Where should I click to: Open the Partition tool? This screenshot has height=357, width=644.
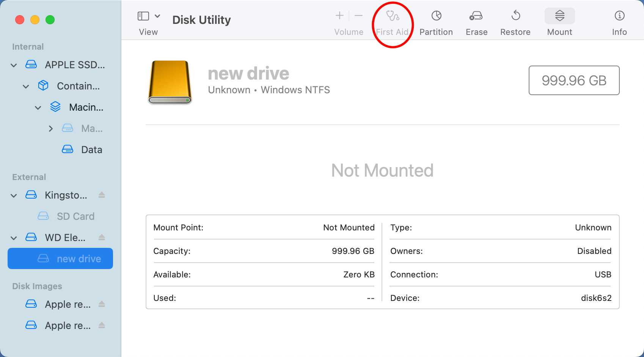click(436, 21)
